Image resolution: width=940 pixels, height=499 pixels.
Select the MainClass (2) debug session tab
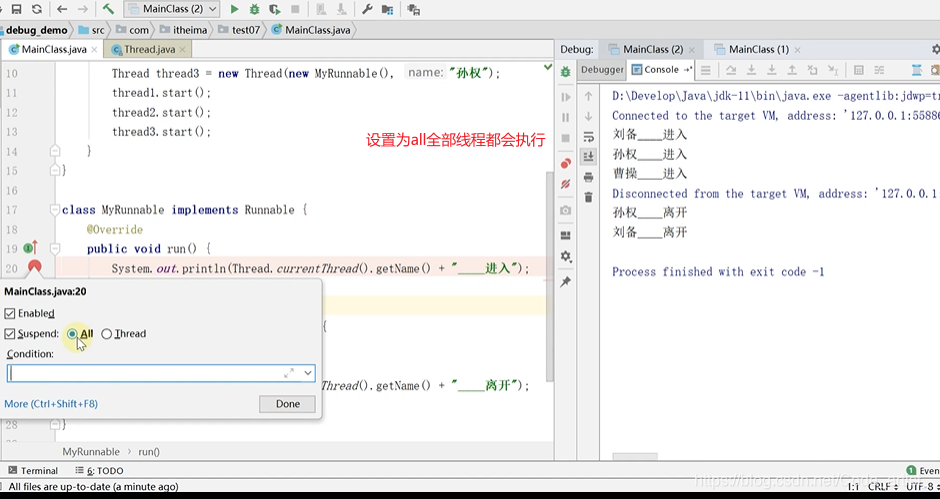[652, 49]
